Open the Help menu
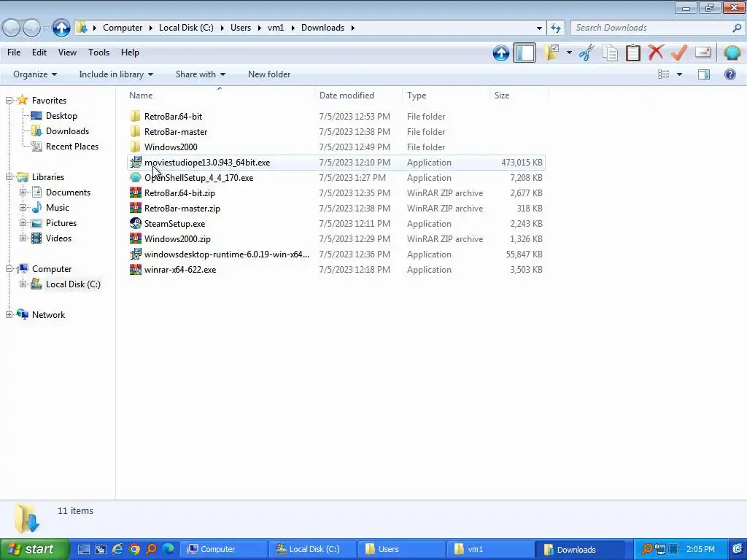Viewport: 747px width, 560px height. coord(130,52)
